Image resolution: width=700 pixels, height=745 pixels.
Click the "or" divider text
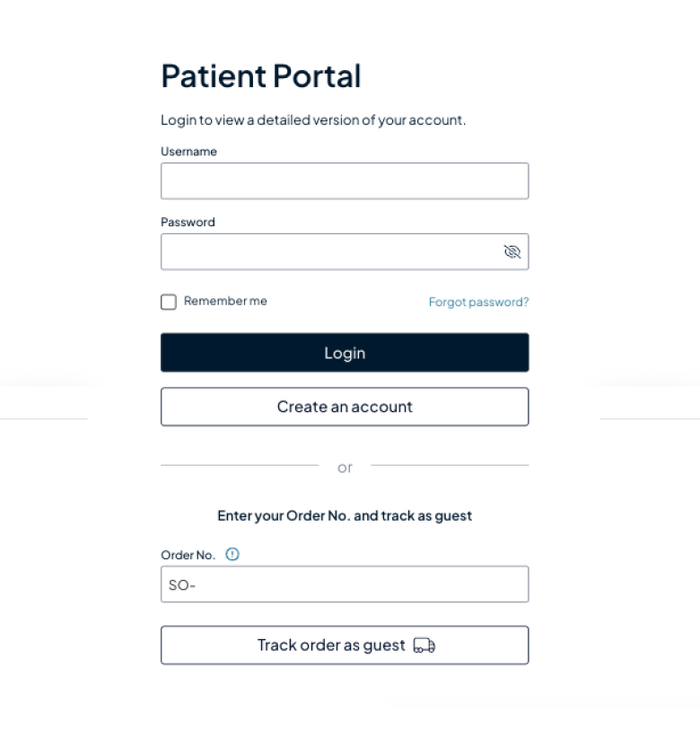(x=345, y=468)
